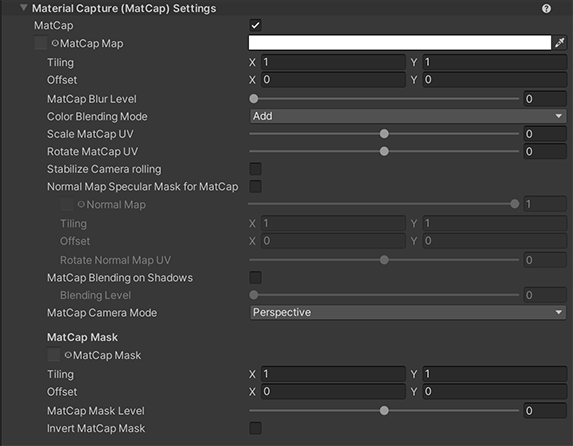Screen dimensions: 573x446
Task: Open the MatCap Camera Mode dropdown
Action: pos(408,313)
